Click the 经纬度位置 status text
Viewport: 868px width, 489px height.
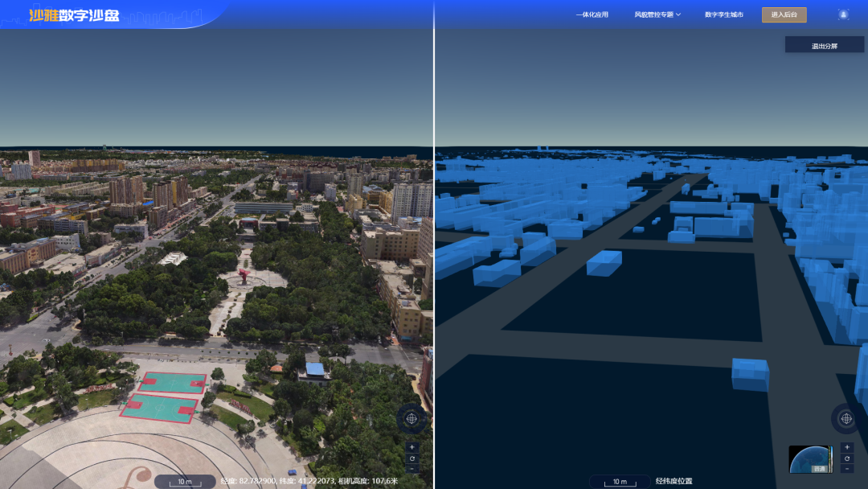pos(674,481)
